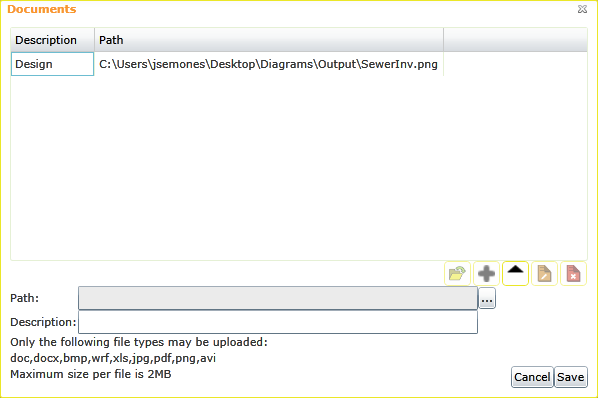Screen dimensions: 598x398
Task: Select the SewerInv.png path cell
Action: [x=269, y=64]
